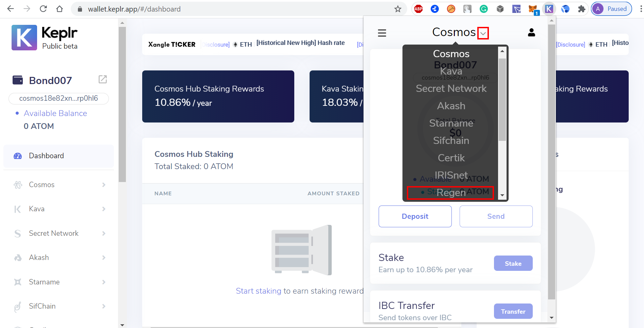This screenshot has width=644, height=328.
Task: Click chain list scrollbar down arrow
Action: [x=502, y=195]
